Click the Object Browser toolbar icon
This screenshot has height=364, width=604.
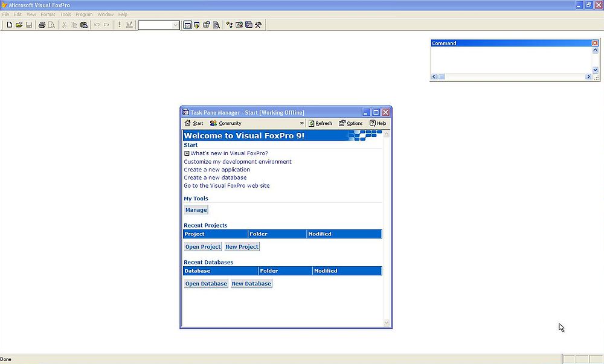pos(239,25)
